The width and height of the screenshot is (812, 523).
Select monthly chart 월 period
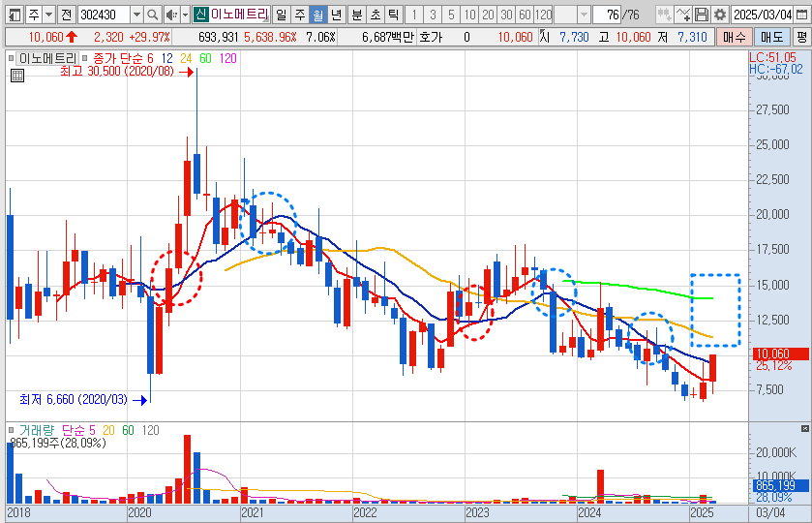point(318,15)
